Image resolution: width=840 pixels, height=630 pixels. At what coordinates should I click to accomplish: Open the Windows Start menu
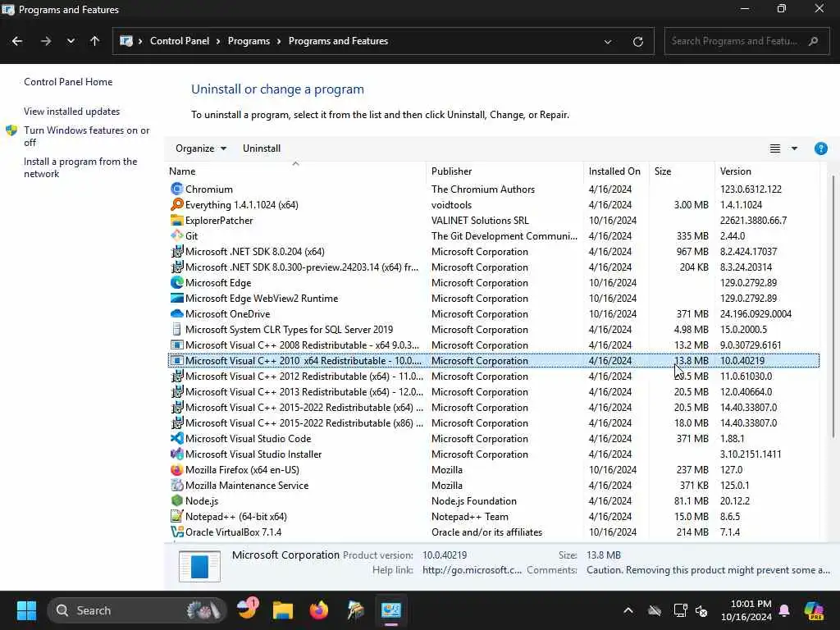click(x=26, y=610)
